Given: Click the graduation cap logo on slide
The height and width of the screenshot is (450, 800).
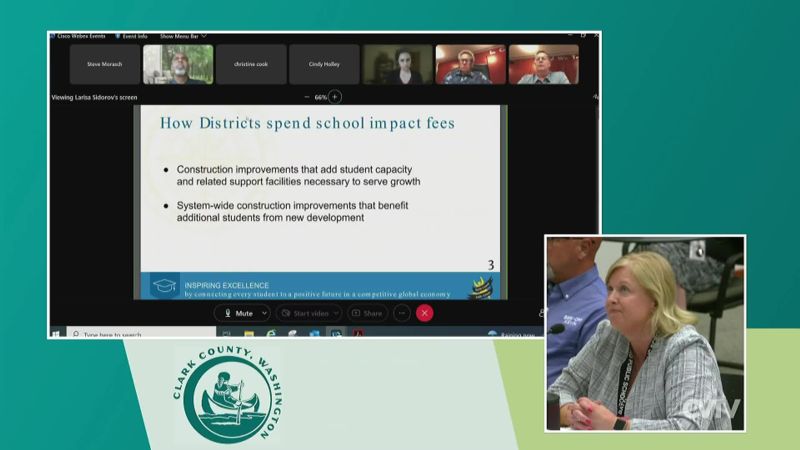Looking at the screenshot, I should (x=163, y=286).
